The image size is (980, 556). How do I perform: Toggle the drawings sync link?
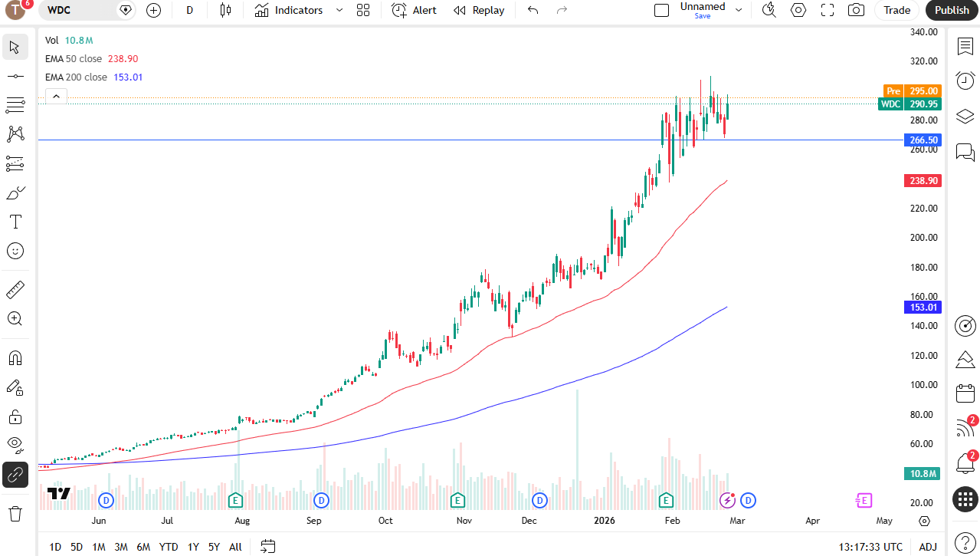[x=15, y=475]
